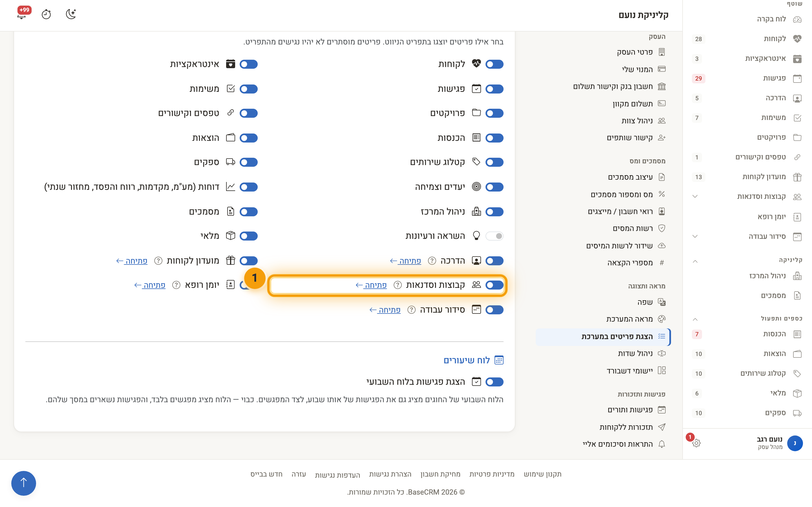
Task: Toggle off אינטראקציות menu visibility
Action: (x=249, y=64)
